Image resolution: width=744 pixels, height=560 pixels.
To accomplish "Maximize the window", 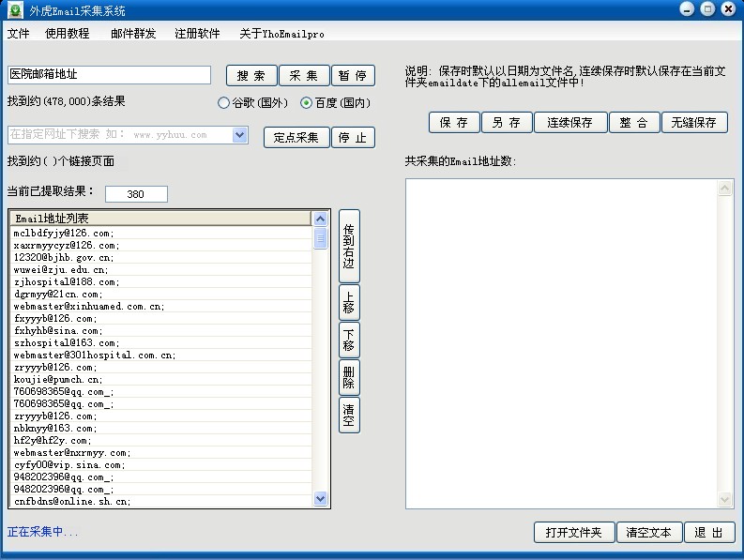I will point(707,9).
